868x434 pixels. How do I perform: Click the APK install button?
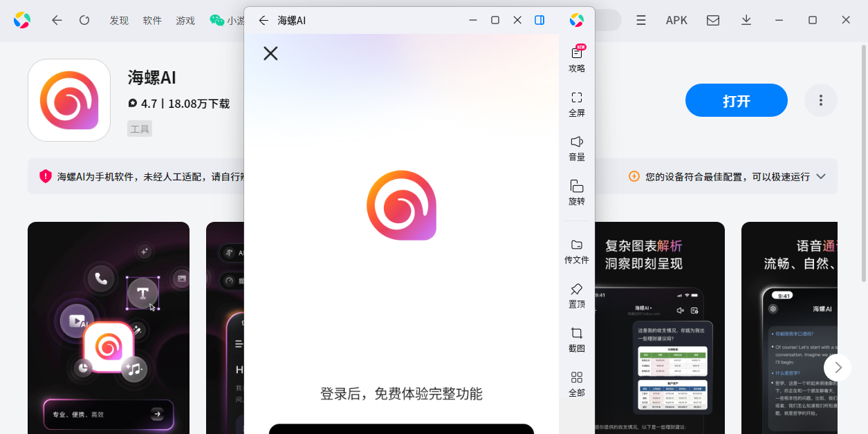pyautogui.click(x=676, y=21)
